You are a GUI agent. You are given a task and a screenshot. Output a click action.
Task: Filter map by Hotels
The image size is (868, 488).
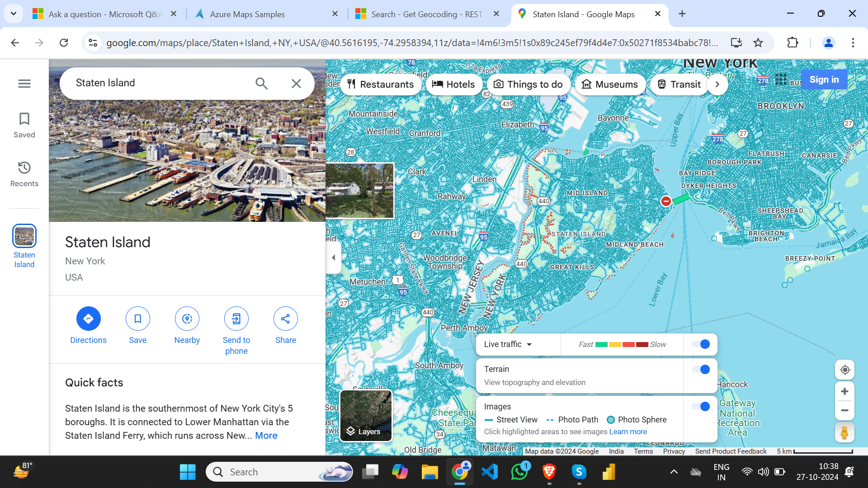(x=453, y=84)
